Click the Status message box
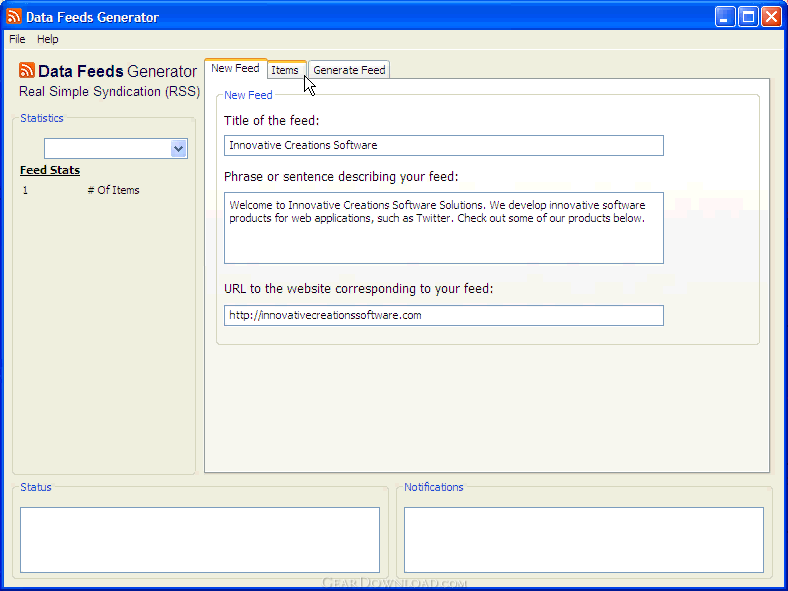 [200, 540]
